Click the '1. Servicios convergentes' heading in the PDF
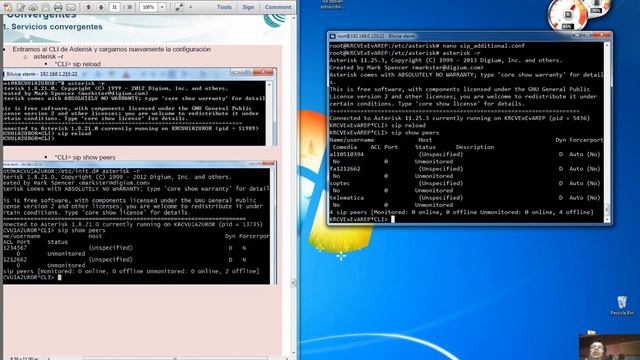640x360 pixels. [x=53, y=27]
